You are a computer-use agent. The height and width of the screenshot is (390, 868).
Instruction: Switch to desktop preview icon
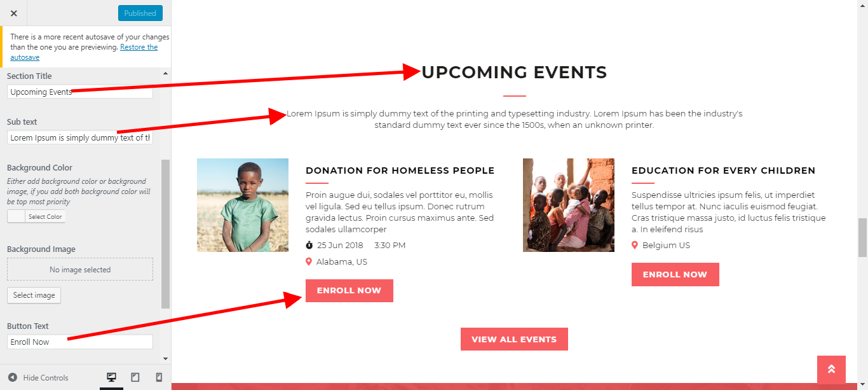click(112, 377)
